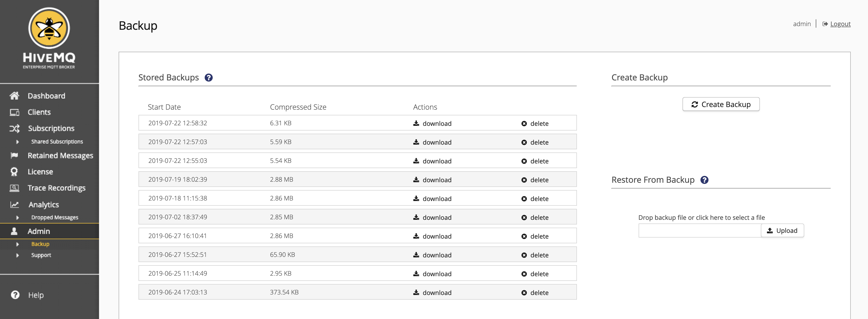Click the Subscriptions navigation icon

(14, 128)
